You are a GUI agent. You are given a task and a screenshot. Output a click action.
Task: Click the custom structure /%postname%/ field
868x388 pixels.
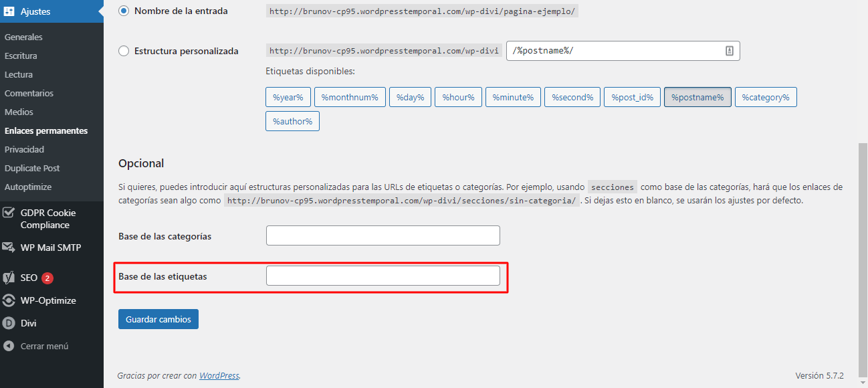623,51
